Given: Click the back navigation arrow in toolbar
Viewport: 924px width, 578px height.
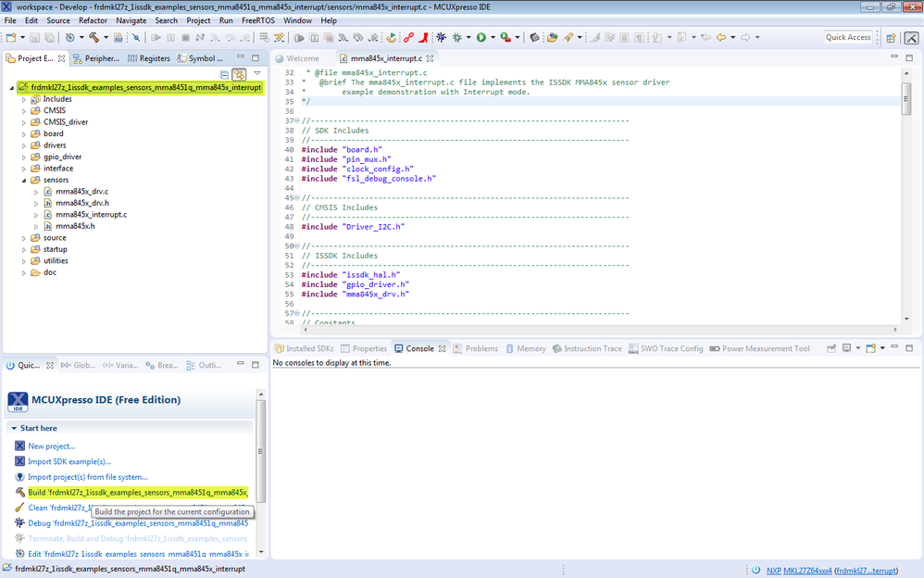Looking at the screenshot, I should pyautogui.click(x=721, y=38).
